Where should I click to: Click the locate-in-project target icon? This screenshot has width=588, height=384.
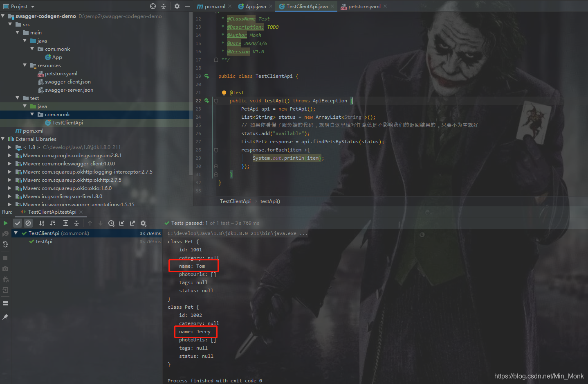(x=153, y=6)
